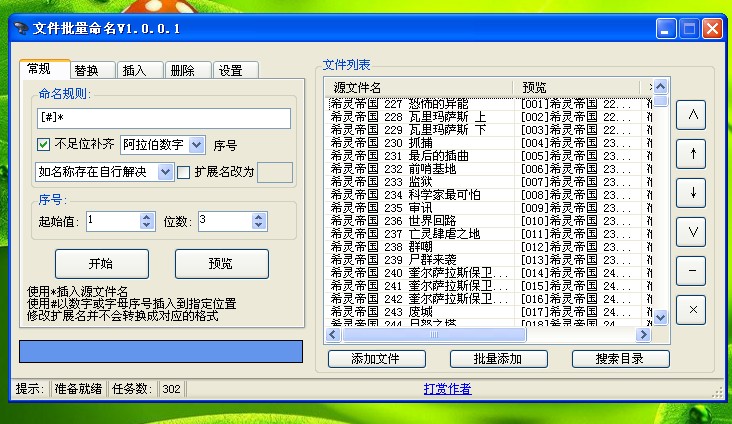Switch to the 替换 tab
This screenshot has height=424, width=732.
86,70
